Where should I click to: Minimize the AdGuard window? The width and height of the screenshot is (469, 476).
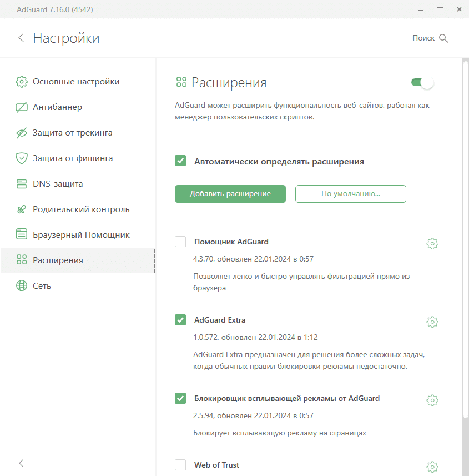(421, 9)
